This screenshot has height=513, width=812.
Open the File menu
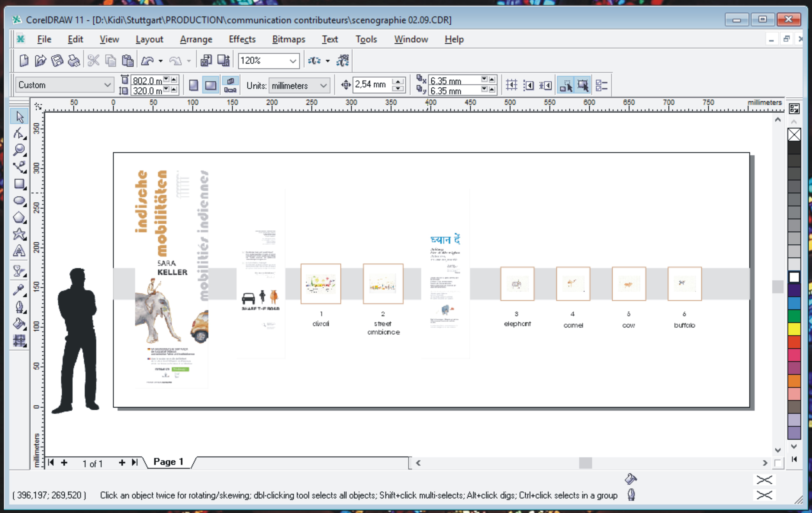[44, 39]
